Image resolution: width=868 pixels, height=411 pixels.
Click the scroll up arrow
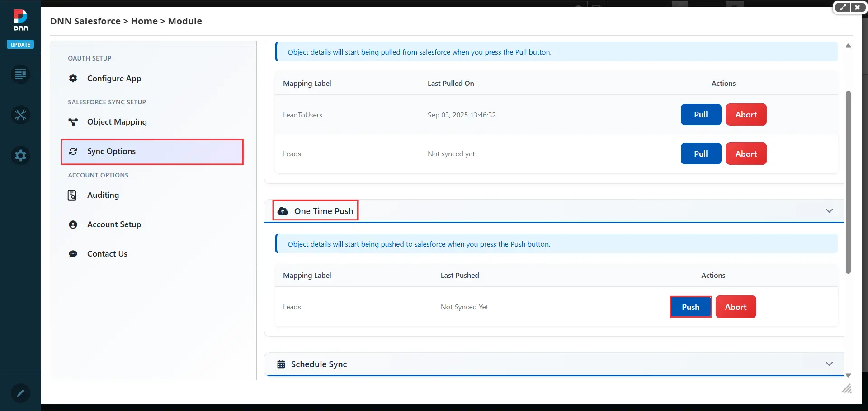848,46
